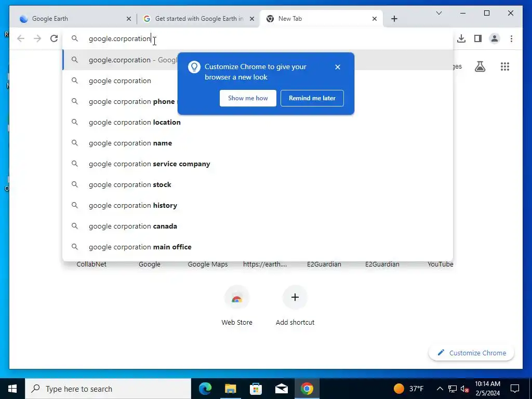Image resolution: width=532 pixels, height=399 pixels.
Task: Choose google corporation service company suggestion
Action: 258,164
